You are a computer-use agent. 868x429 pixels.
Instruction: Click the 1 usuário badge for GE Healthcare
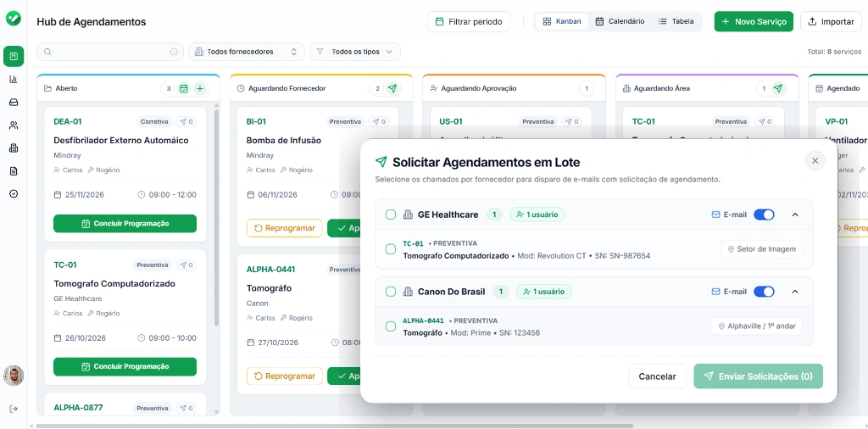pos(537,214)
